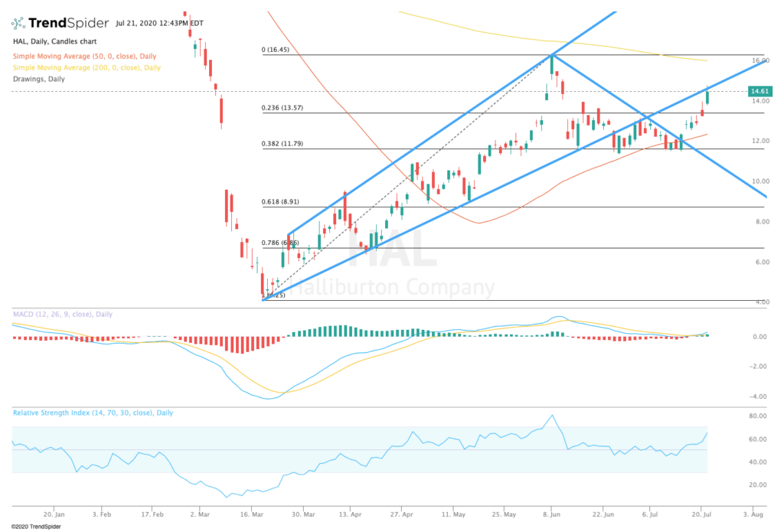This screenshot has height=532, width=784.
Task: Click the 'HAL, Daily, Candles chart' title
Action: coord(55,41)
